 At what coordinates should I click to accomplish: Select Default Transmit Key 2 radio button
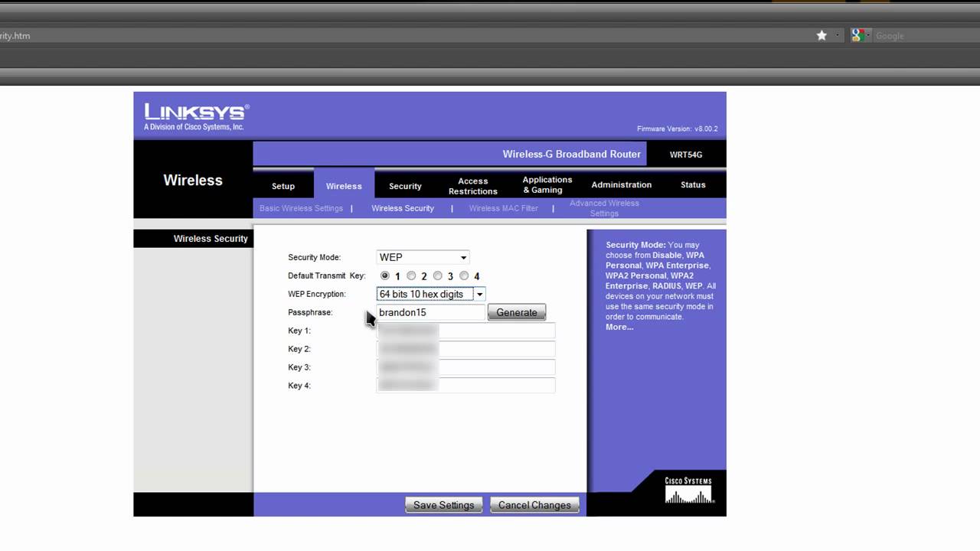(411, 275)
